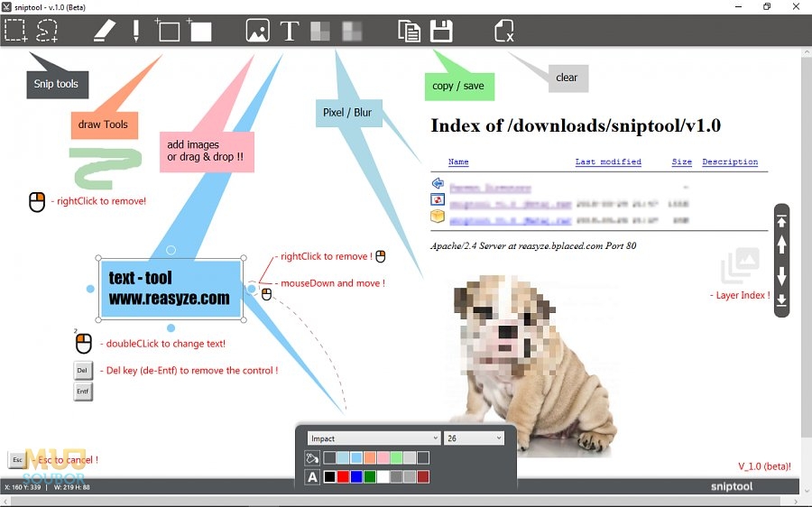The image size is (812, 507).
Task: Select the Pixel / Blur callout
Action: [x=348, y=113]
